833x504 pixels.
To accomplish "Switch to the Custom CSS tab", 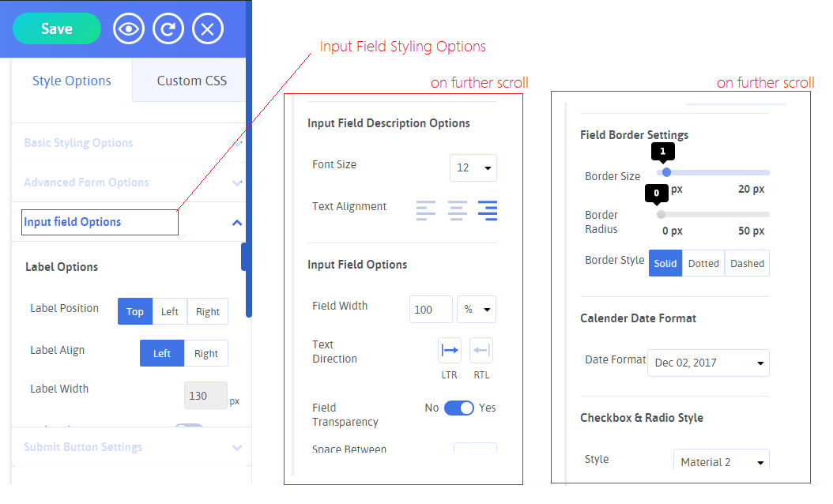I will click(x=191, y=81).
